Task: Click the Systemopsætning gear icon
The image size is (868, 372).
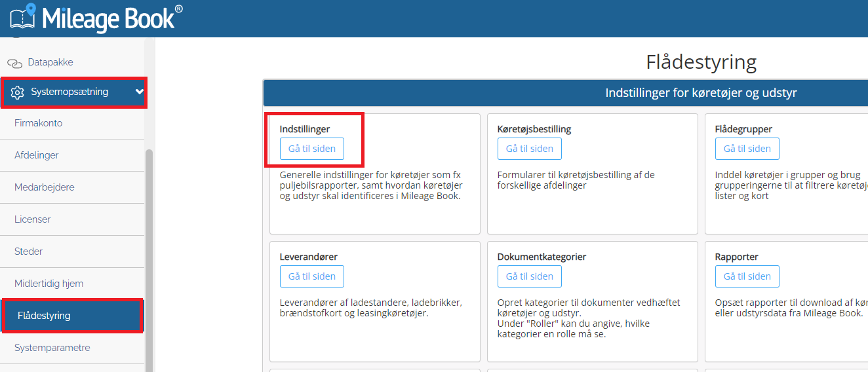Action: click(18, 92)
